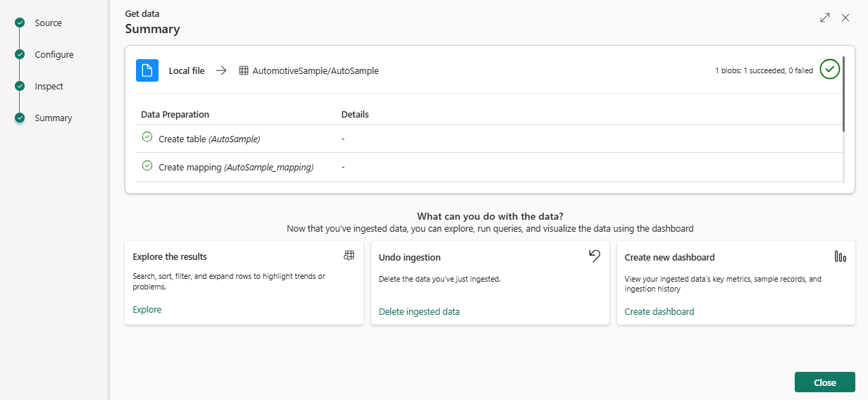
Task: Go to the Configure step
Action: 54,55
